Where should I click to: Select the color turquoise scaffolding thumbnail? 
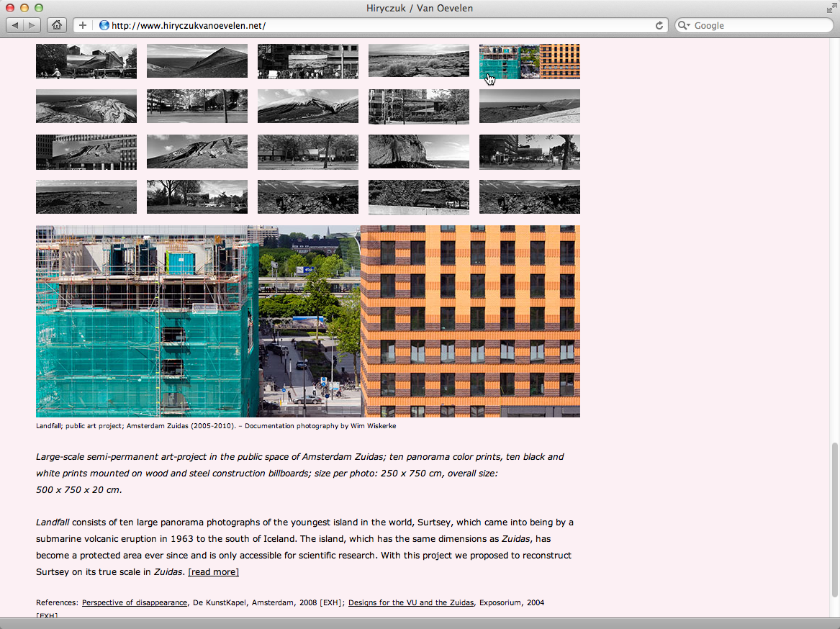tap(529, 61)
